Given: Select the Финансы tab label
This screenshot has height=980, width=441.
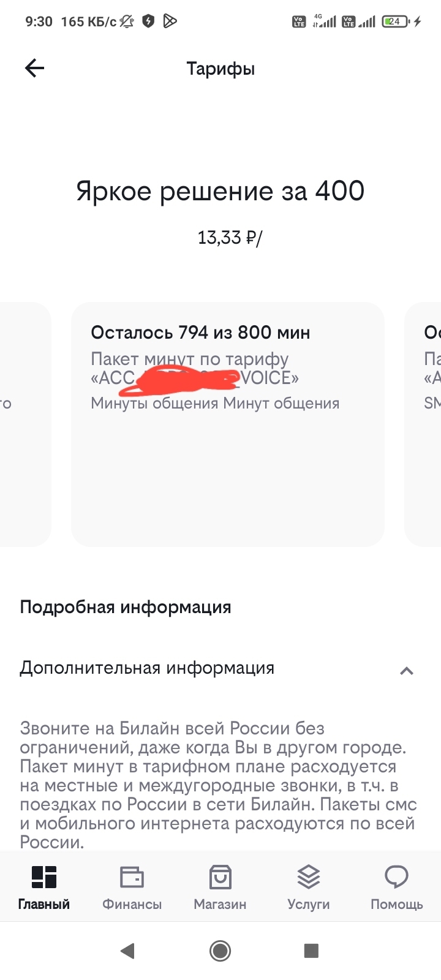Looking at the screenshot, I should 132,905.
